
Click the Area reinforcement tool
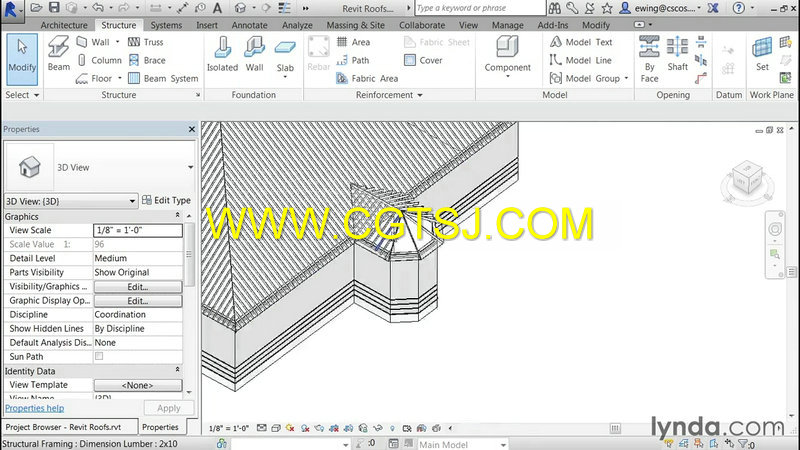point(354,42)
